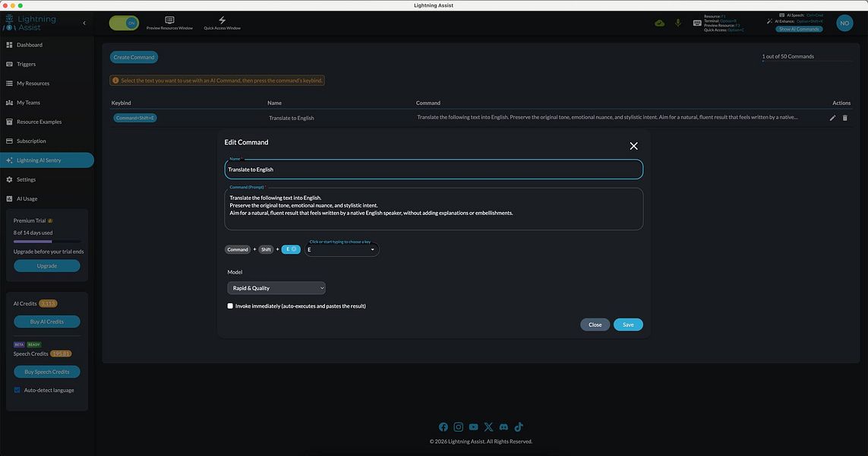This screenshot has height=456, width=868.
Task: Click the orange info icon in banner
Action: 115,81
